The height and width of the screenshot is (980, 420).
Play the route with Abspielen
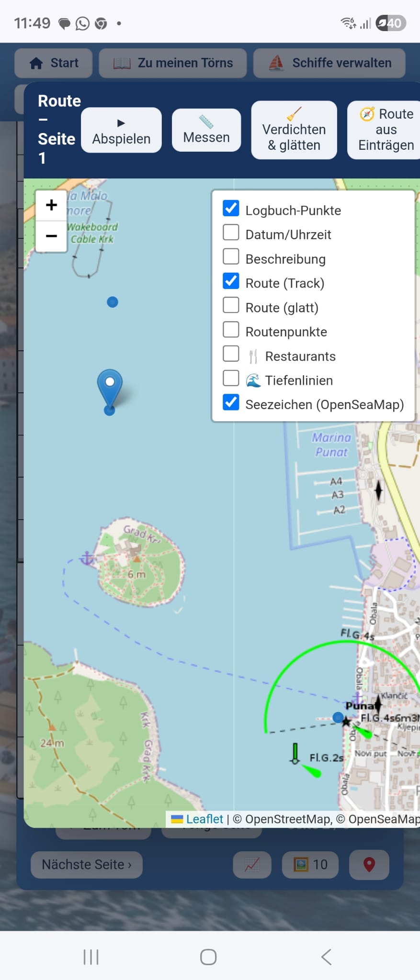(x=121, y=130)
